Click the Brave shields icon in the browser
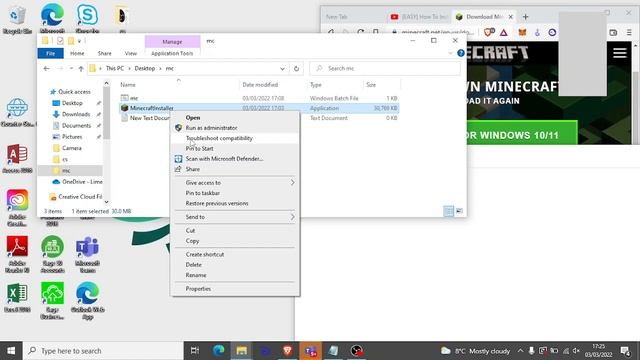This screenshot has width=640, height=360. pos(489,32)
